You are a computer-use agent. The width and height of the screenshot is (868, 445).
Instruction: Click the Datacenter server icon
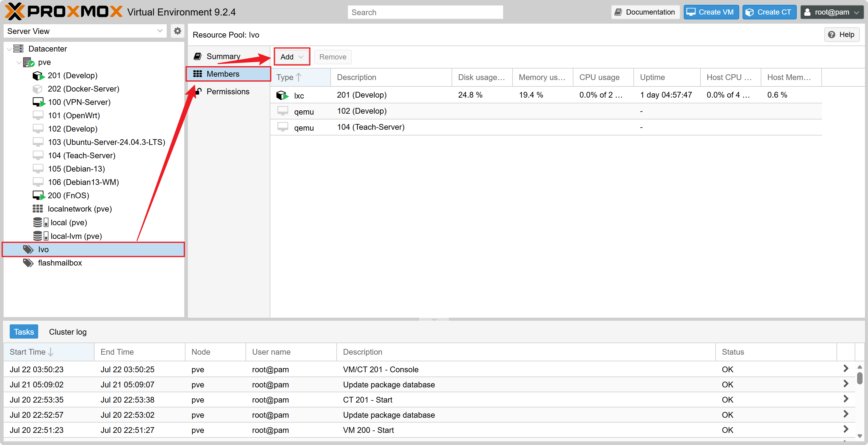(18, 49)
